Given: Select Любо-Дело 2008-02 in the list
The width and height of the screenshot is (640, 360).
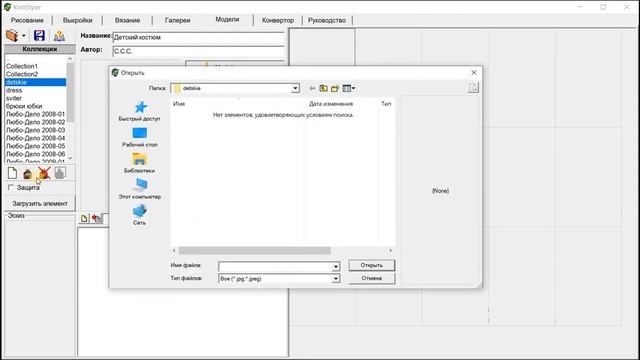Looking at the screenshot, I should coord(36,122).
